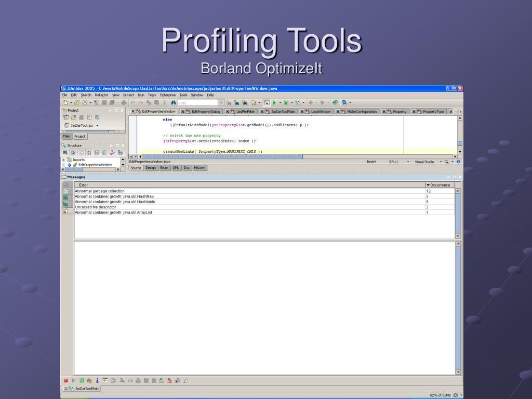Click the sort order icon in Structure toolbar
The image size is (532, 399).
pyautogui.click(x=89, y=153)
